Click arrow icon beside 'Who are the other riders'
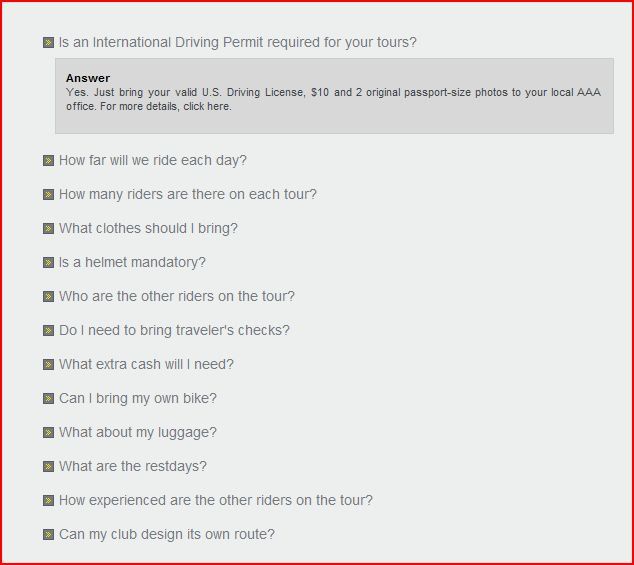 coord(48,297)
